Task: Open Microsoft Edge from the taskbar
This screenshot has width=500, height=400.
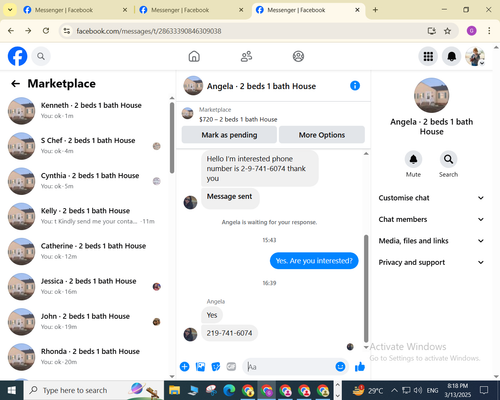Action: (x=229, y=390)
